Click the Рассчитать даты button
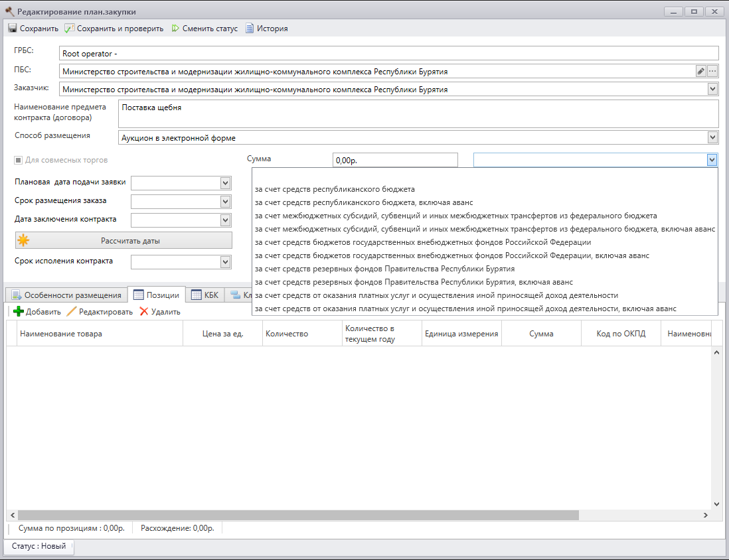This screenshot has width=729, height=560. [x=123, y=241]
